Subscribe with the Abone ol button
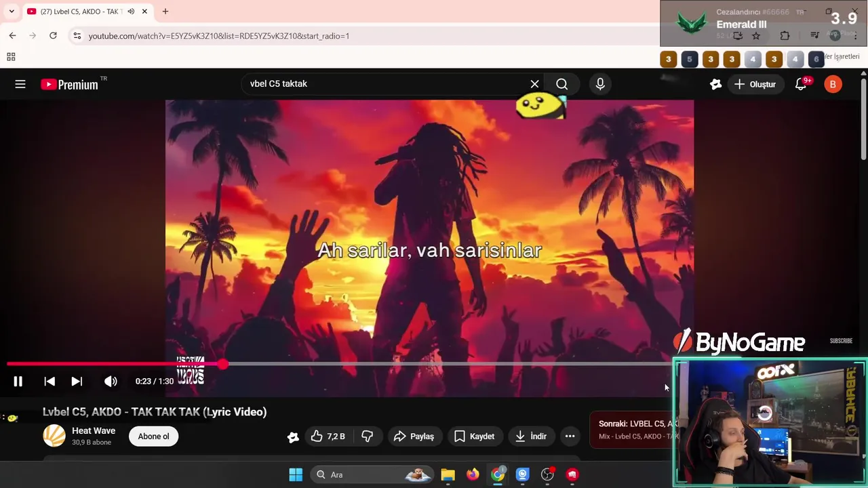The image size is (868, 488). click(154, 436)
